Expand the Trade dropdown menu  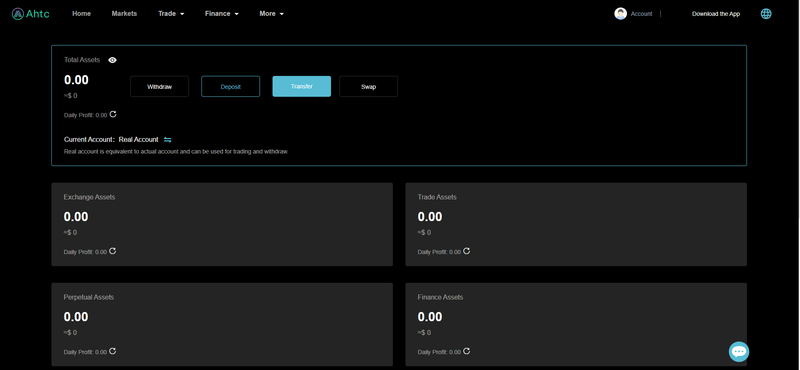[171, 14]
